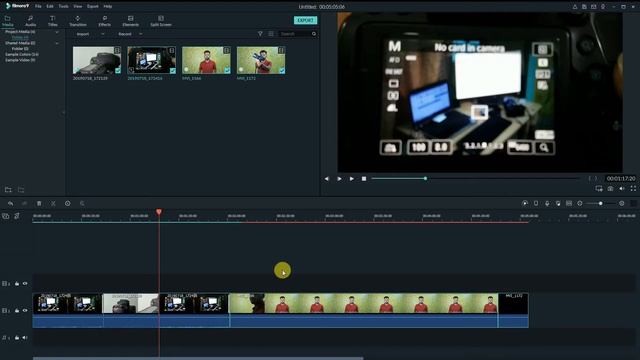Hide video track 1 with its eye icon

(x=25, y=311)
